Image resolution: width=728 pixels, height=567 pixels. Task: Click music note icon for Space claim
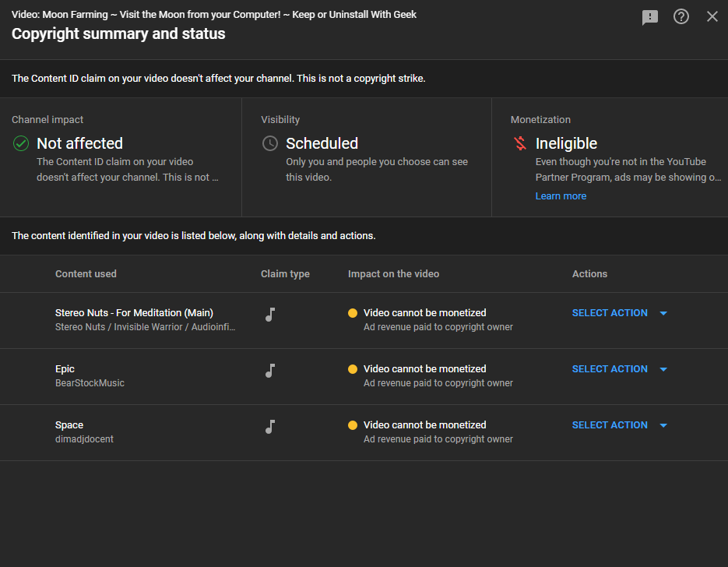tap(270, 427)
